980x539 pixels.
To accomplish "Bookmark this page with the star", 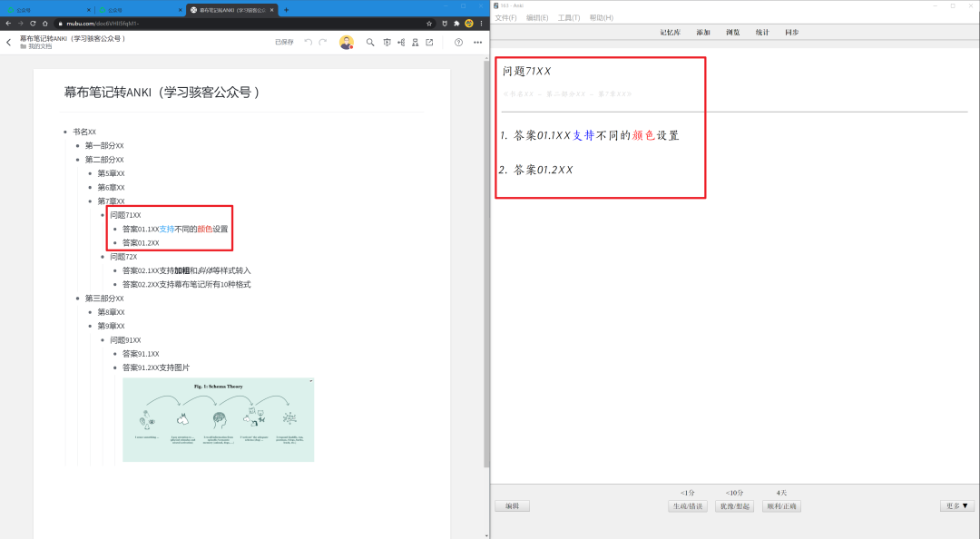I will 428,23.
